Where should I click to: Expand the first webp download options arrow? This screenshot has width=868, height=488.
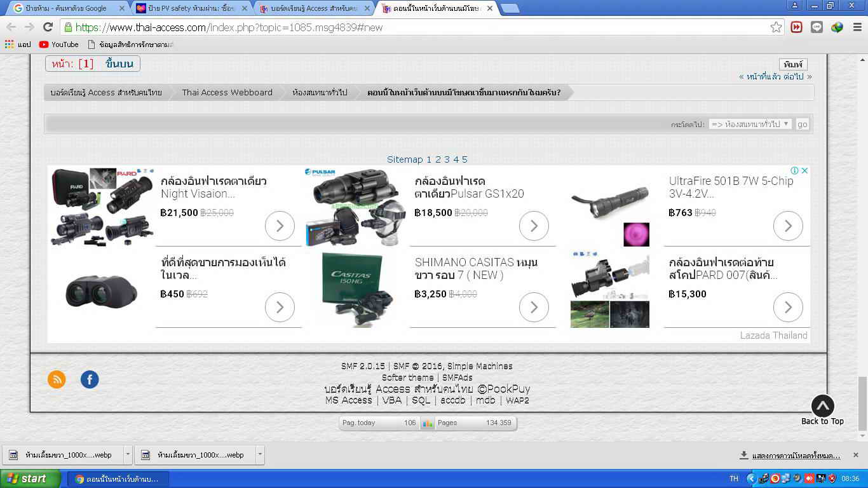(128, 455)
